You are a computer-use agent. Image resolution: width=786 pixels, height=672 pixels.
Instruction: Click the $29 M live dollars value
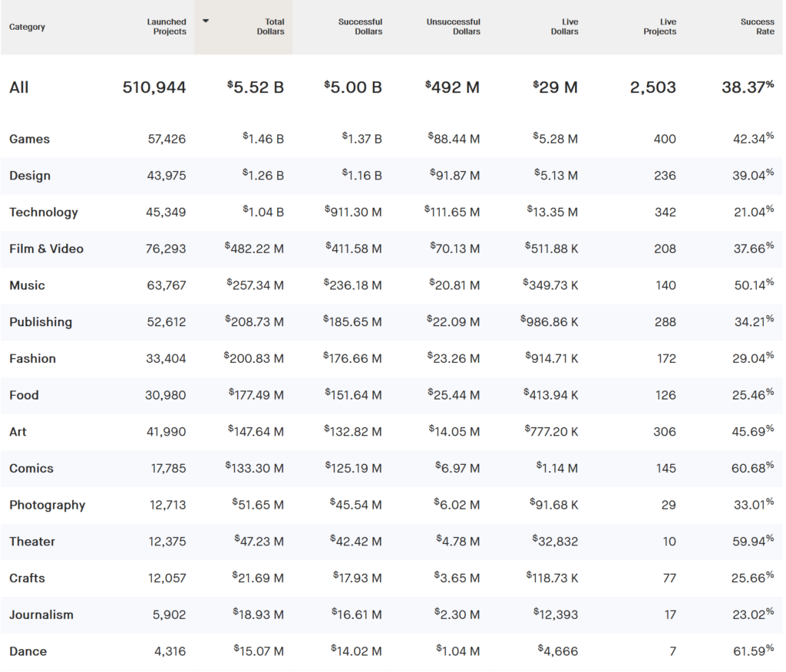[x=556, y=87]
